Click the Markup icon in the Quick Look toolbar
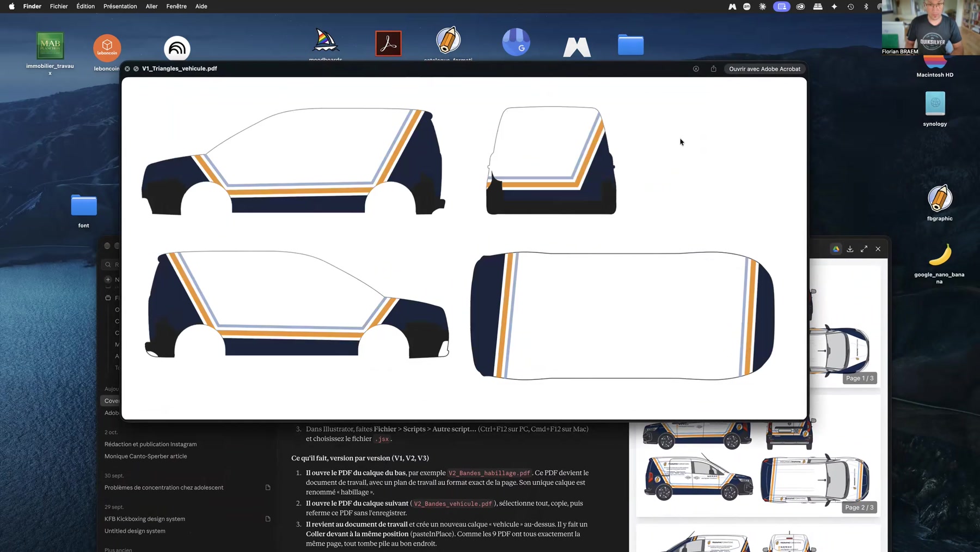 (696, 69)
